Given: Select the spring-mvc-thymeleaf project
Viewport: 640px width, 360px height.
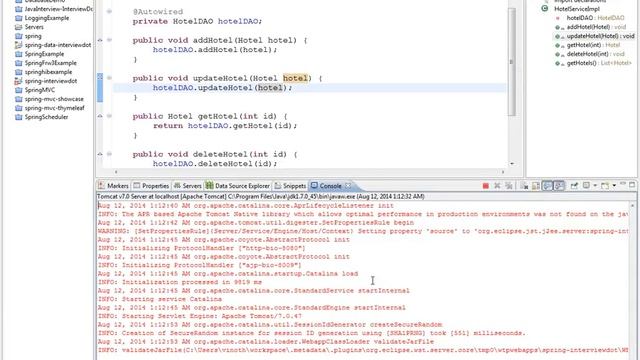Looking at the screenshot, I should (50, 108).
